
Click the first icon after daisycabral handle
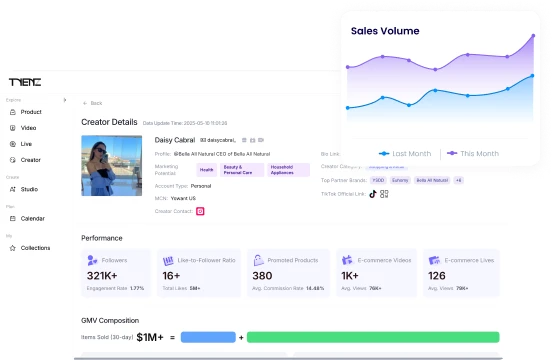tap(244, 140)
